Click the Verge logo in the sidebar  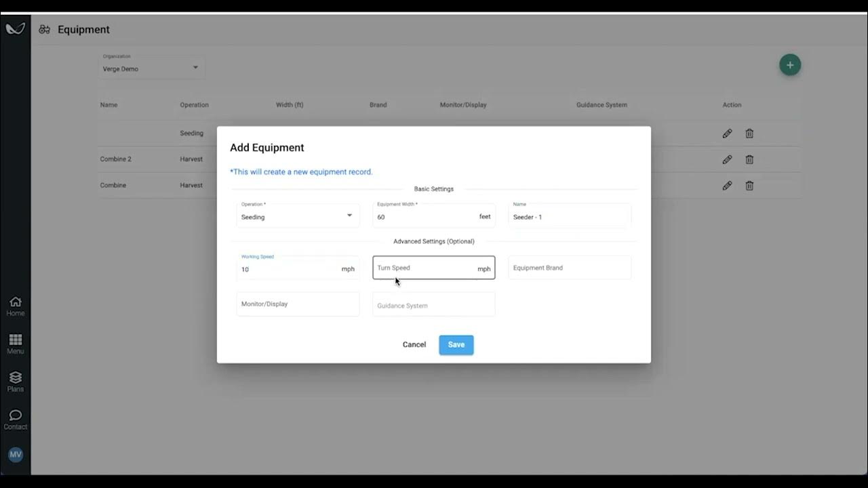pos(15,28)
